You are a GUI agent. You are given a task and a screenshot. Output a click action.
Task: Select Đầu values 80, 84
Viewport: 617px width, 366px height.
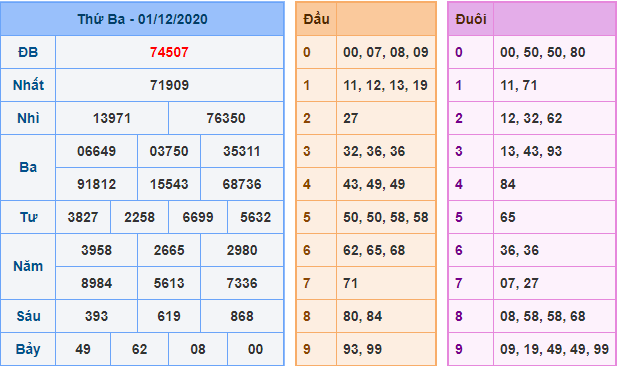pos(362,316)
